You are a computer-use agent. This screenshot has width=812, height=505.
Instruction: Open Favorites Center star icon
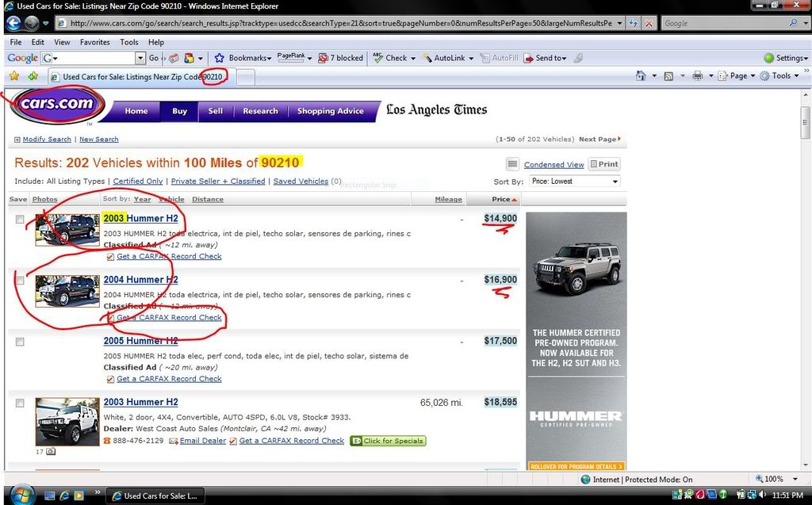(14, 76)
